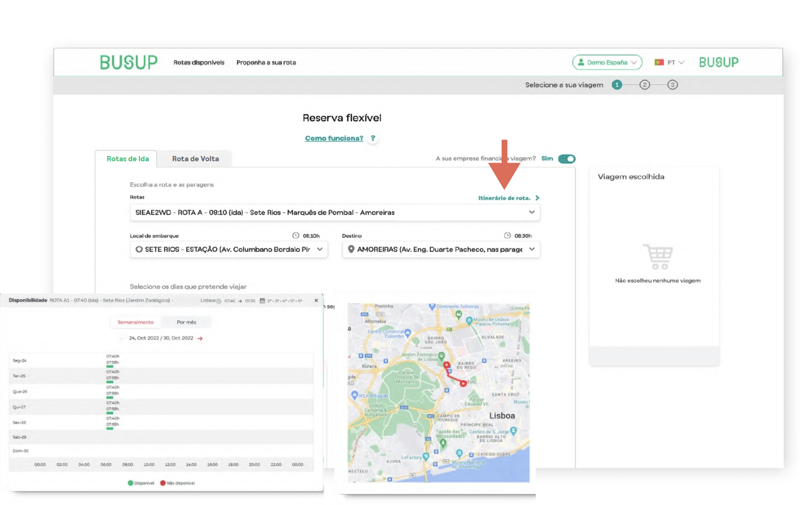Click the location pin icon in Destino field
Viewport: 812px width, 505px height.
351,249
